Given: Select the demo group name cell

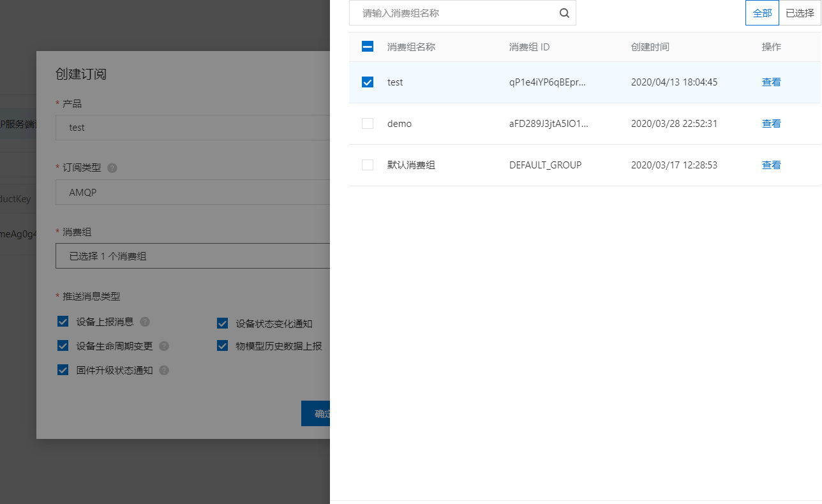Looking at the screenshot, I should pos(400,124).
